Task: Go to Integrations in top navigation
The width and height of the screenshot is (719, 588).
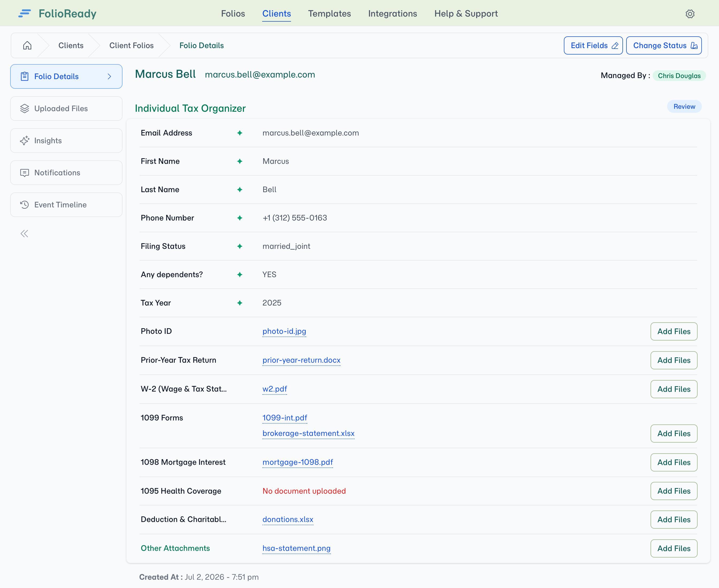Action: coord(393,14)
